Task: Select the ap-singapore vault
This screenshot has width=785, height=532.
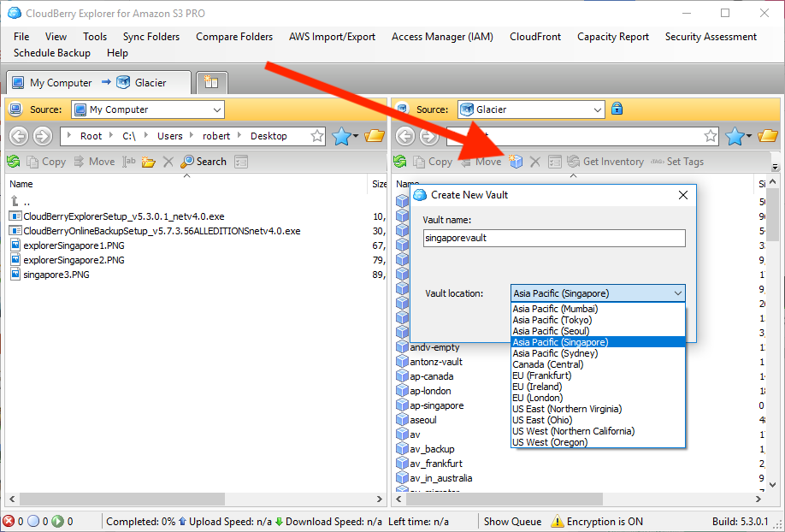Action: pos(430,405)
